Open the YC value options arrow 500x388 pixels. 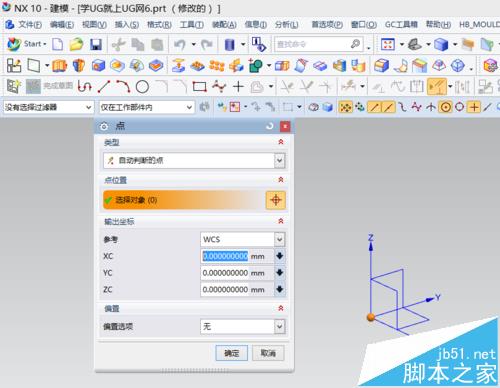point(280,273)
